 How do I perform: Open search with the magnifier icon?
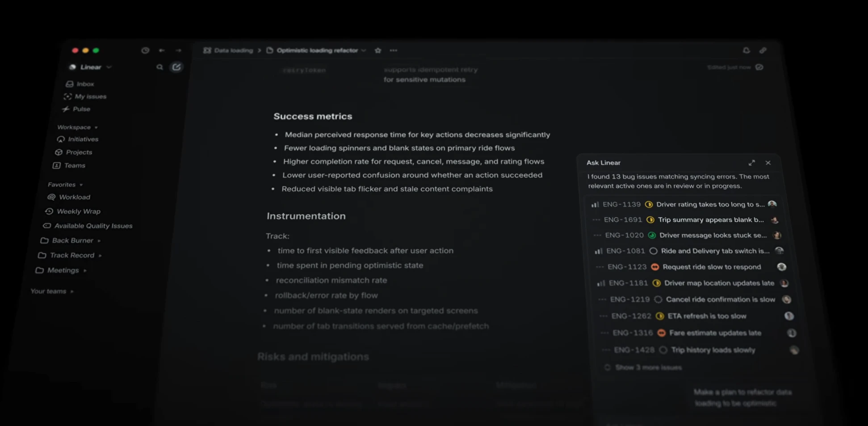159,67
